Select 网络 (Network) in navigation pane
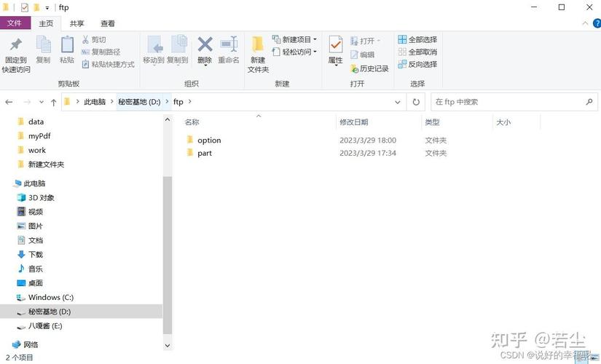601x364 pixels. tap(31, 344)
